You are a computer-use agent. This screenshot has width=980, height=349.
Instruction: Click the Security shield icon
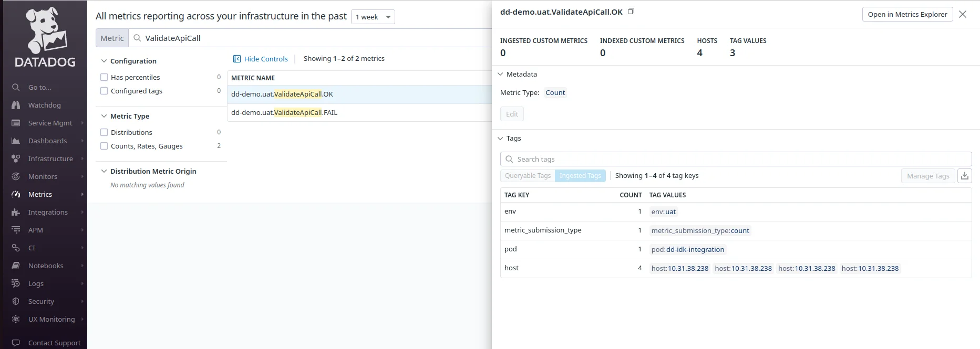(16, 301)
